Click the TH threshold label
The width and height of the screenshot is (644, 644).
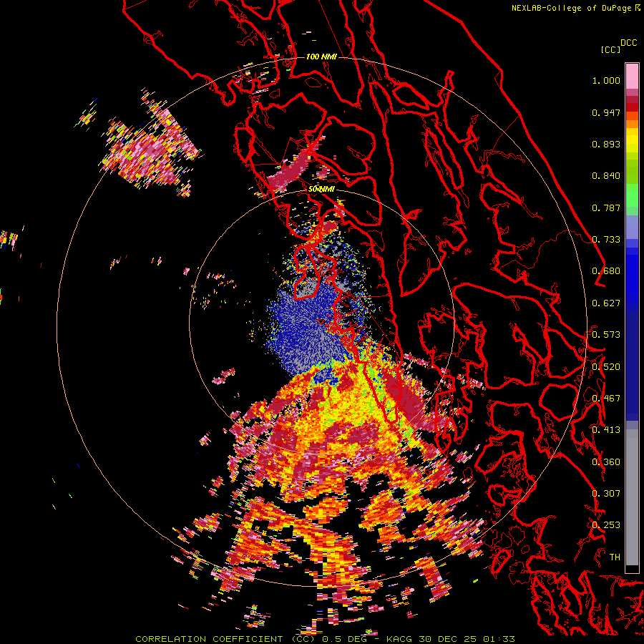[615, 557]
